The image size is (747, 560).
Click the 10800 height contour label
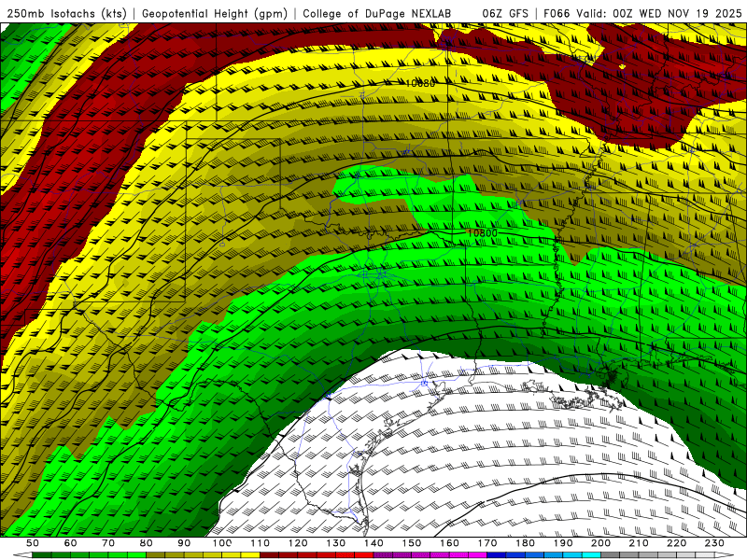tap(482, 232)
